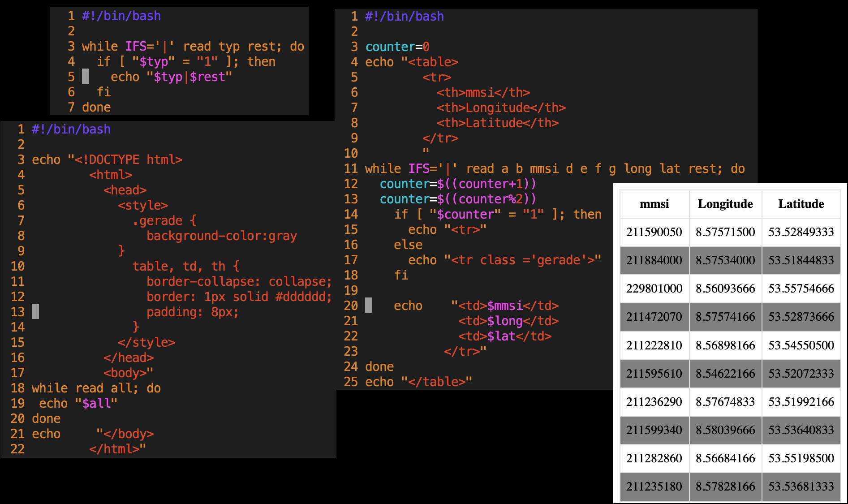Click the Latitude table column header

coord(801,204)
